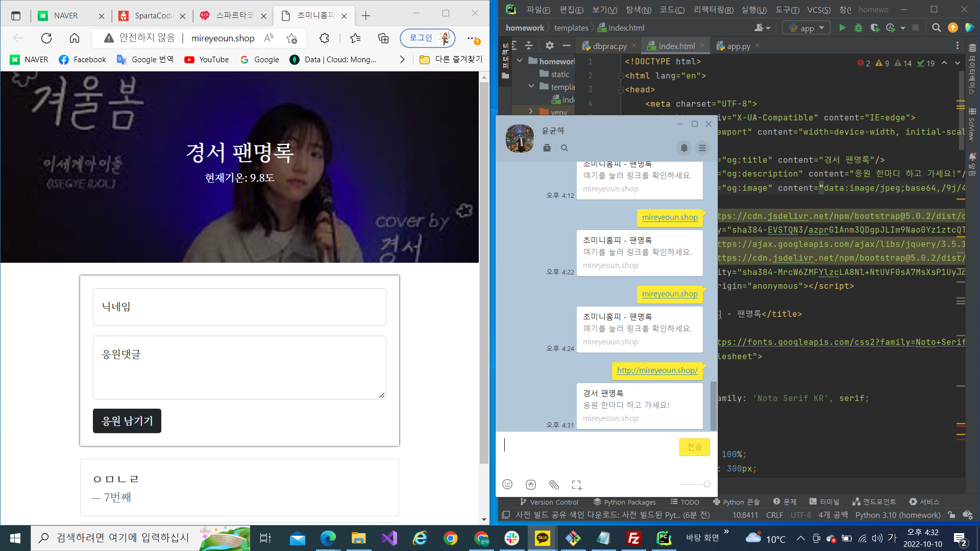Focus the 응원댓글 textarea
980x551 pixels.
click(x=239, y=367)
